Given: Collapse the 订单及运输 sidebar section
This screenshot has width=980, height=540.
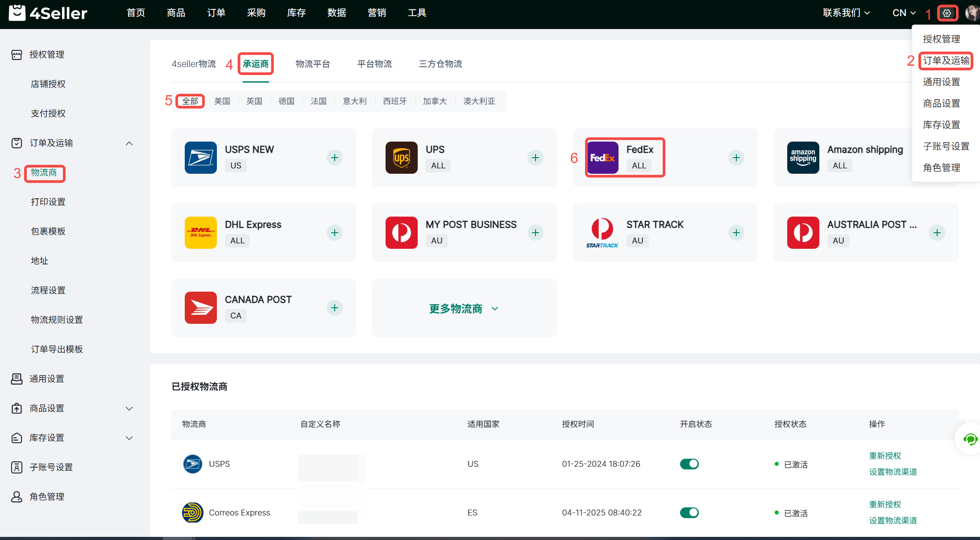Looking at the screenshot, I should tap(129, 143).
